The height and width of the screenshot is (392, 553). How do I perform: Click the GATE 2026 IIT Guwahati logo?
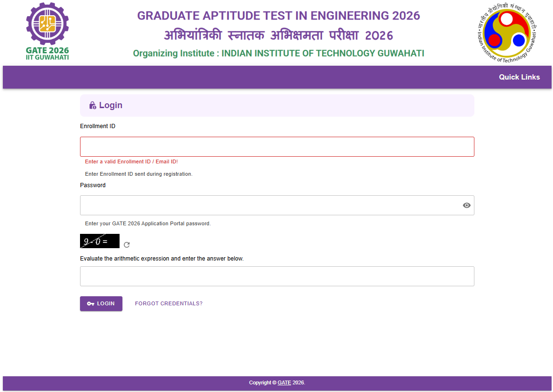[47, 31]
